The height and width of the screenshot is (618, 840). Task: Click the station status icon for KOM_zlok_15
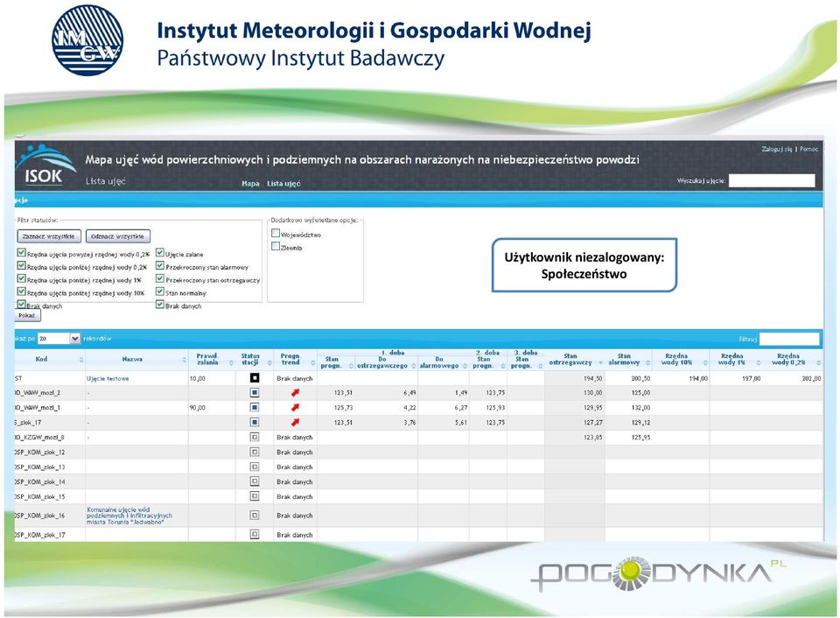255,497
